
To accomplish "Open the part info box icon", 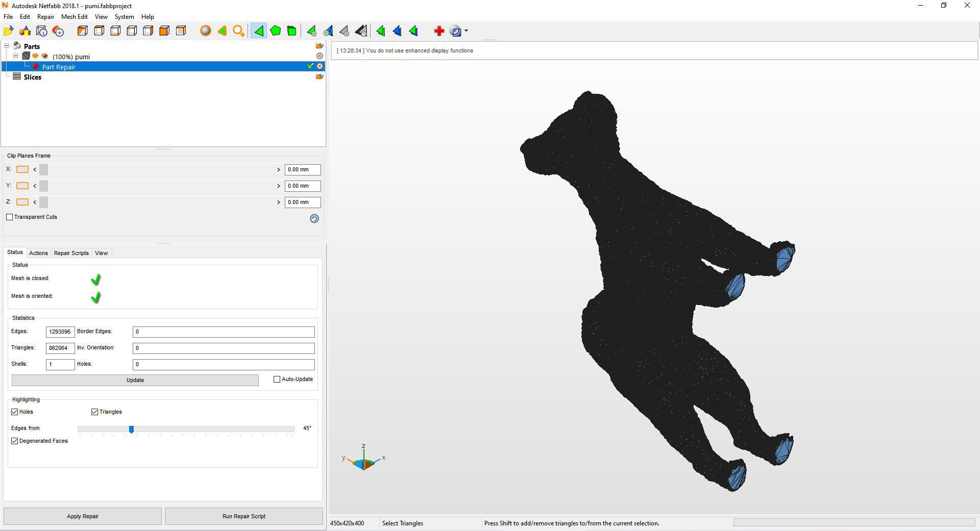I will [x=42, y=31].
